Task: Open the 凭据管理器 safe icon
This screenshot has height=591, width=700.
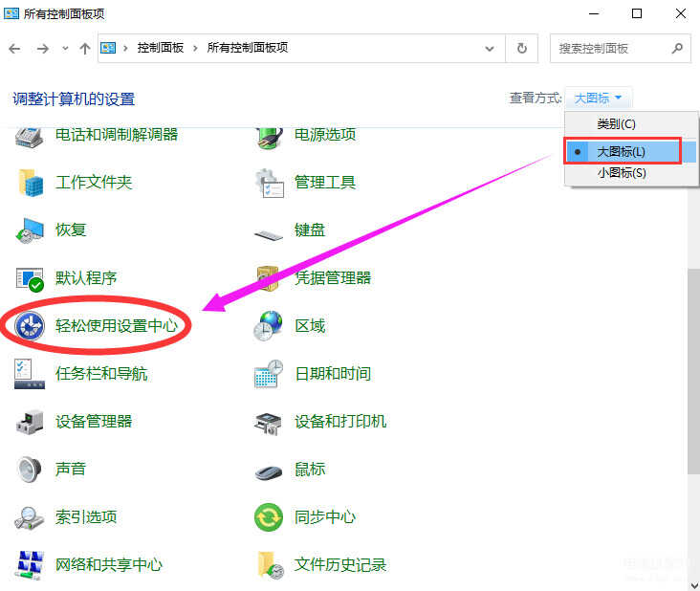Action: (x=268, y=278)
